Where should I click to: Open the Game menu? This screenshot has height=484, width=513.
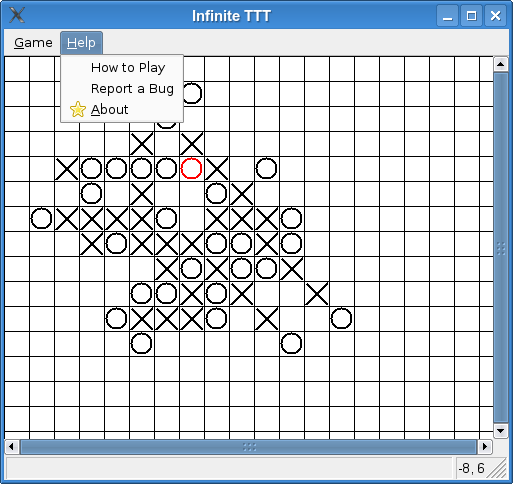click(33, 43)
